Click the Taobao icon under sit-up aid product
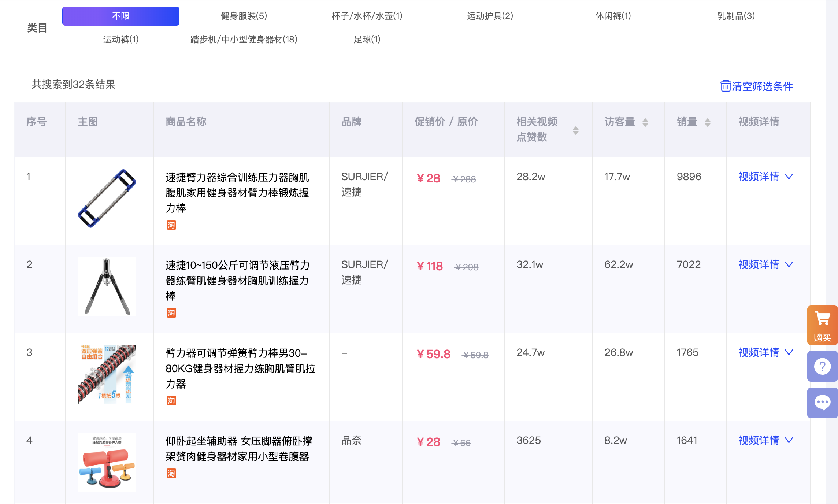Viewport: 838px width, 504px height. pyautogui.click(x=171, y=473)
